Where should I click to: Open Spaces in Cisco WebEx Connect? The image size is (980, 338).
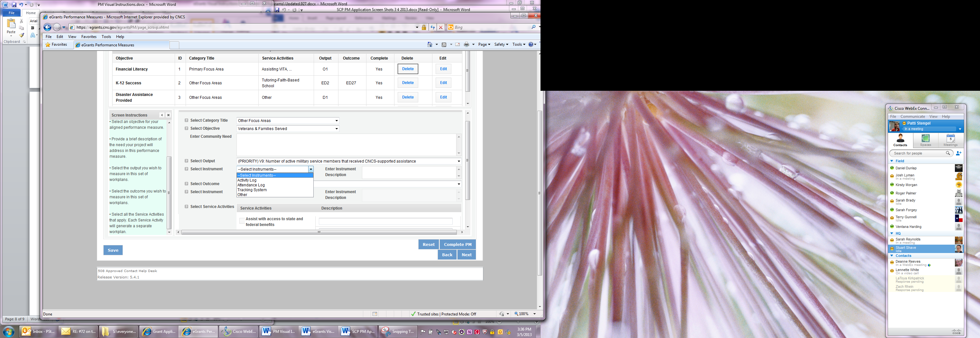pos(926,140)
